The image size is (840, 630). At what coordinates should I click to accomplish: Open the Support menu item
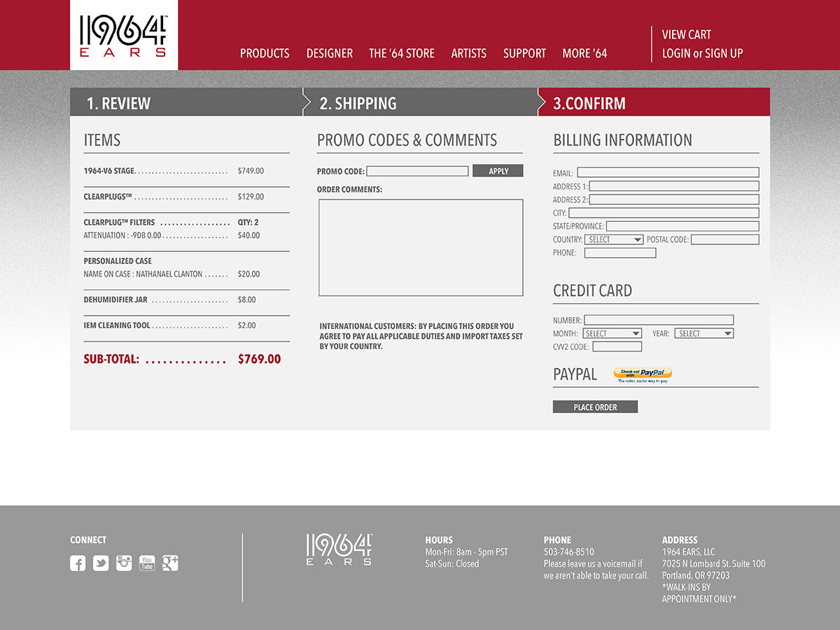pyautogui.click(x=524, y=53)
